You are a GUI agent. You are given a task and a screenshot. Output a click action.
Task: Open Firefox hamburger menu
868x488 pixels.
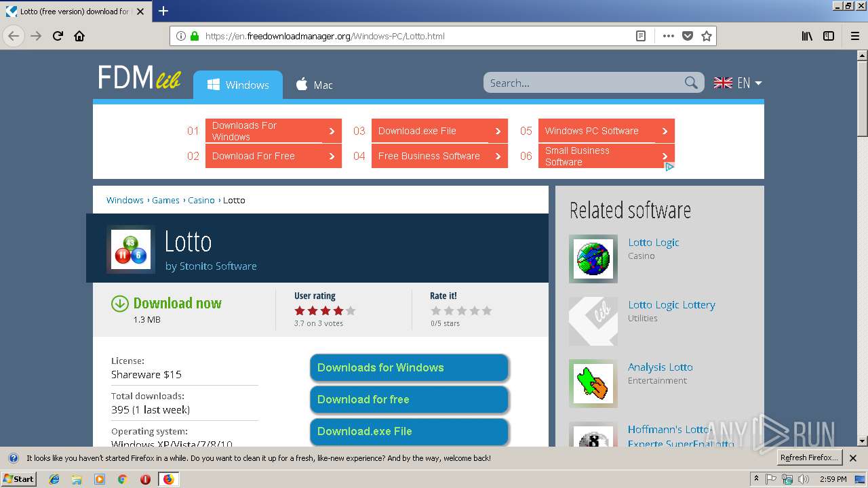[x=855, y=36]
